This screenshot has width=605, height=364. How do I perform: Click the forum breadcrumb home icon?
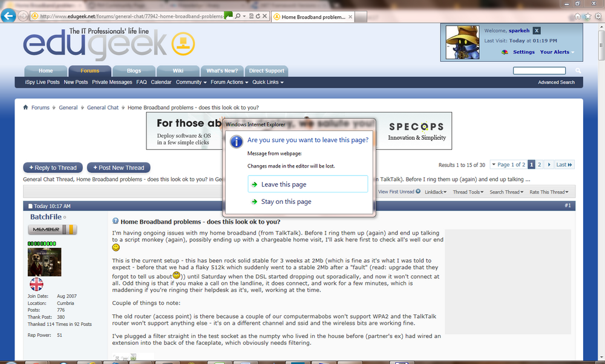tap(25, 107)
